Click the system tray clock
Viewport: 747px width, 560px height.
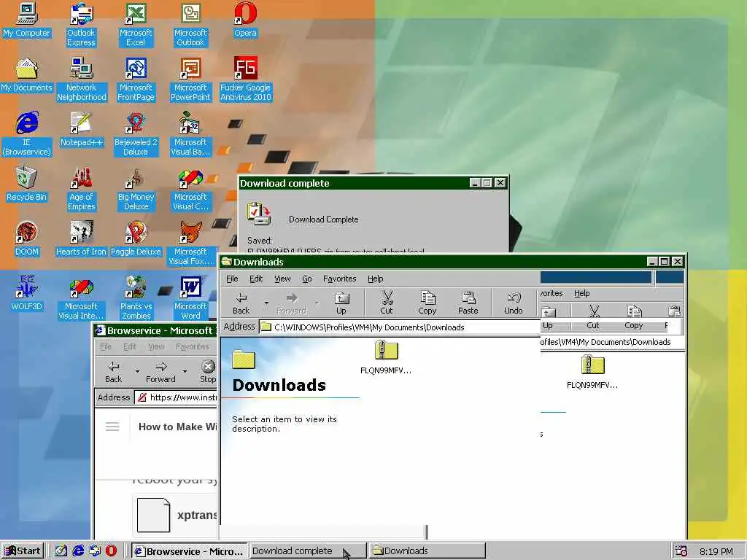[716, 551]
